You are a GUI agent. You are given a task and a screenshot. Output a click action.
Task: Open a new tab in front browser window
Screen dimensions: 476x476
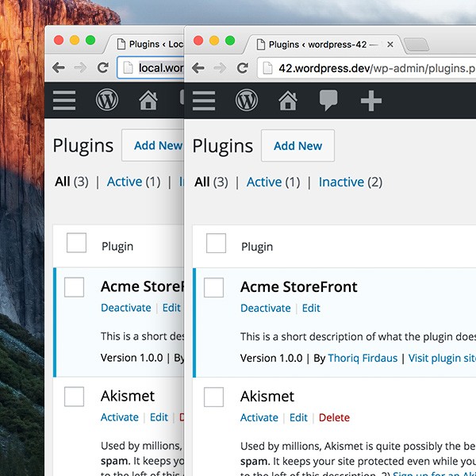pyautogui.click(x=416, y=44)
